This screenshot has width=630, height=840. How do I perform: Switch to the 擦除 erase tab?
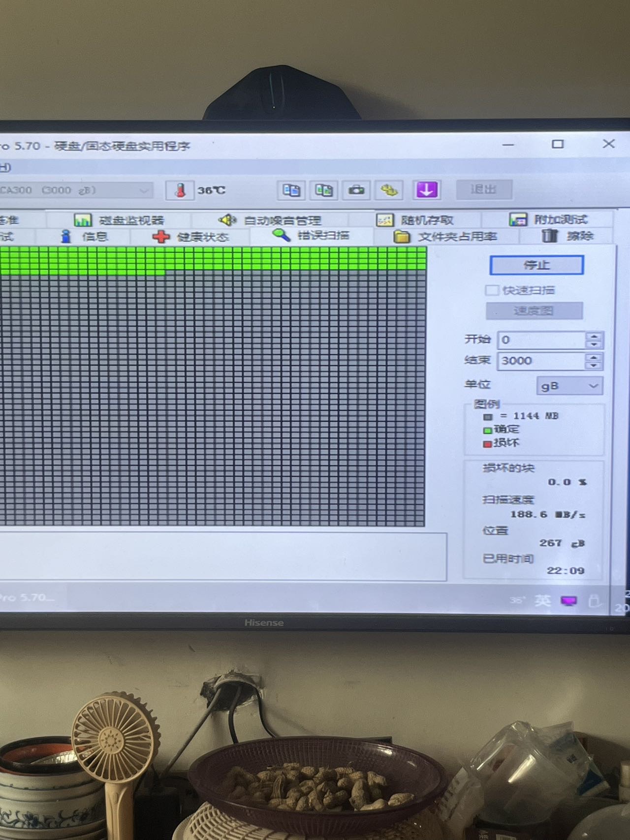[x=567, y=236]
